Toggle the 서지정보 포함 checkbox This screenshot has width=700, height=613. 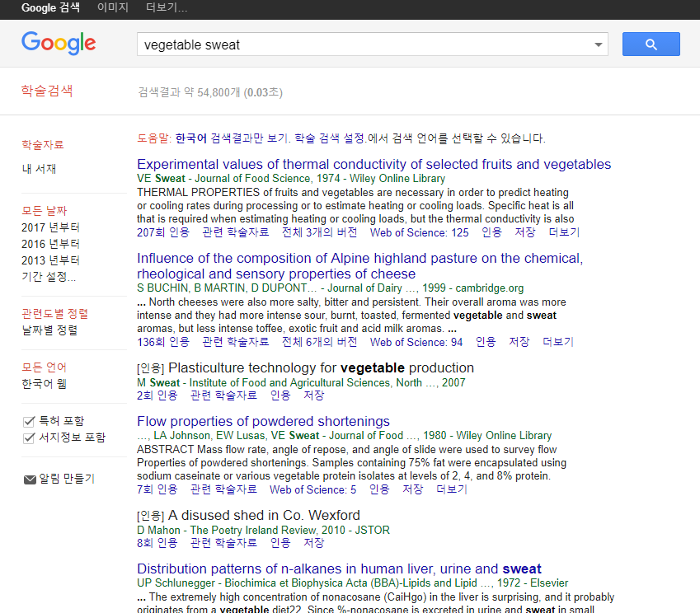coord(29,438)
